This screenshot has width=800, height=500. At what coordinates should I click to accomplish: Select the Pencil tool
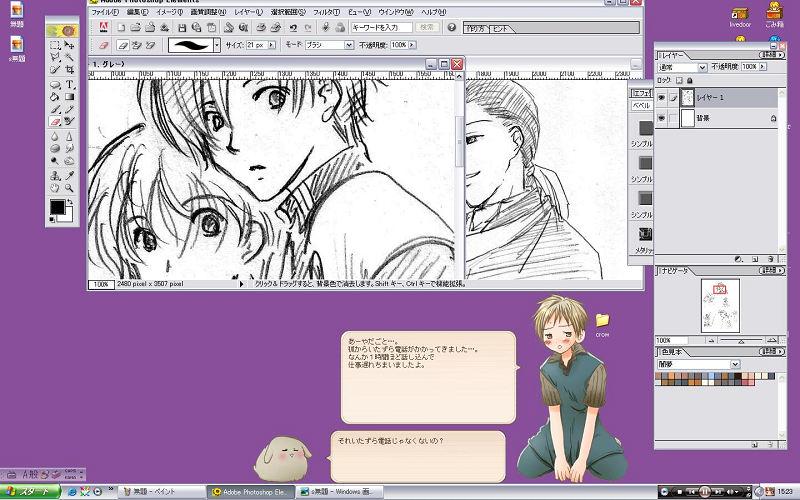click(69, 109)
